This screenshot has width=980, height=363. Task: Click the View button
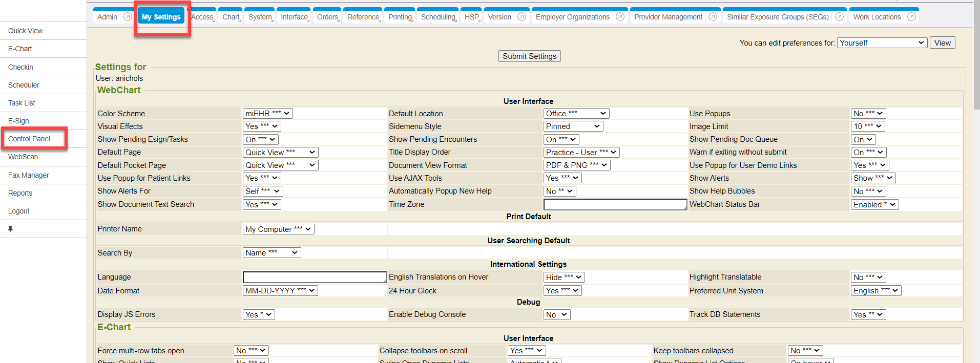(942, 43)
